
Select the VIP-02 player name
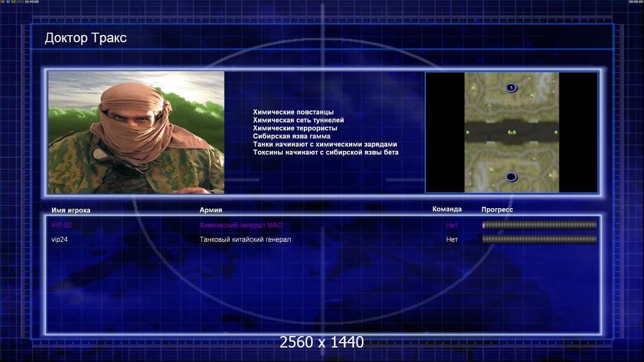point(62,225)
